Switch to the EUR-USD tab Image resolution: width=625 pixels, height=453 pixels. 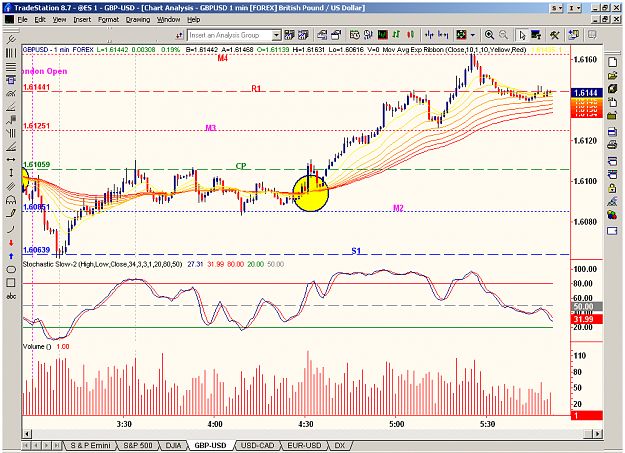pos(305,445)
